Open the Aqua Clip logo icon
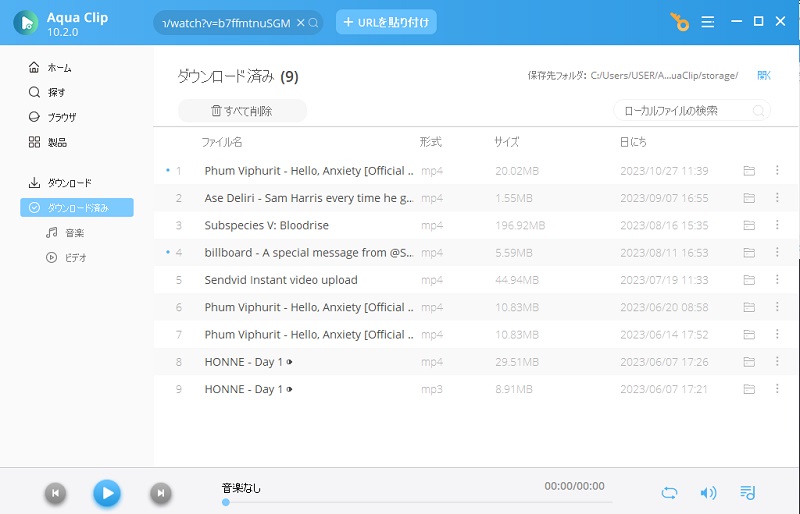 26,22
